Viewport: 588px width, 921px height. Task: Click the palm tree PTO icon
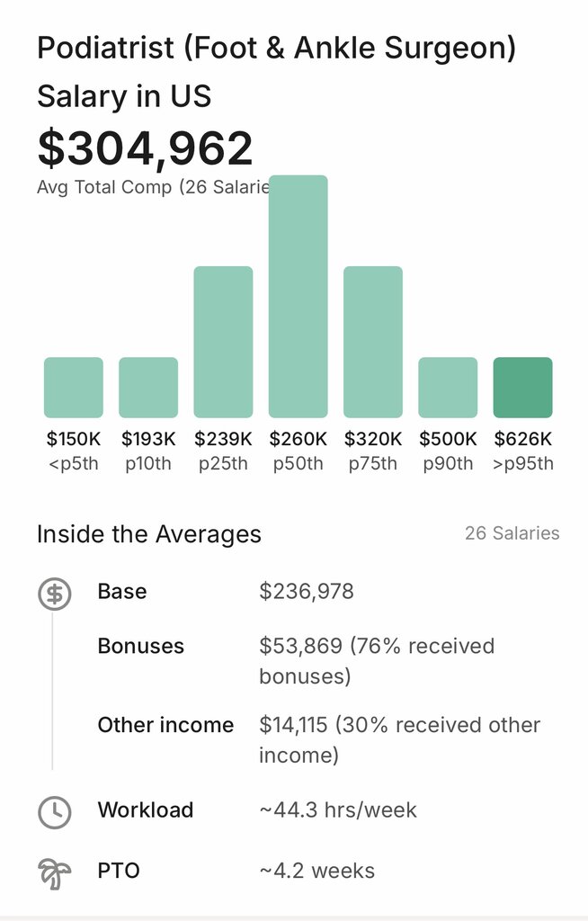tap(54, 872)
